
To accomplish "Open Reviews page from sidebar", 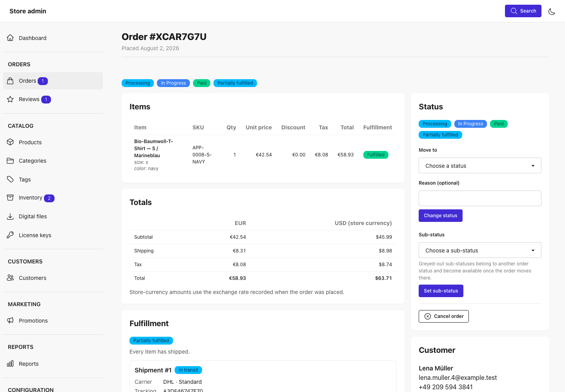I will 53,99.
